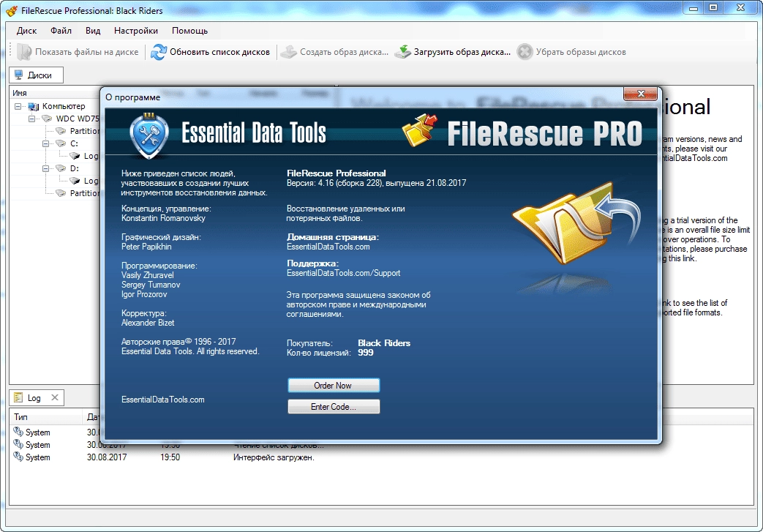This screenshot has height=532, width=763.
Task: Click the Тип column header
Action: coord(46,417)
